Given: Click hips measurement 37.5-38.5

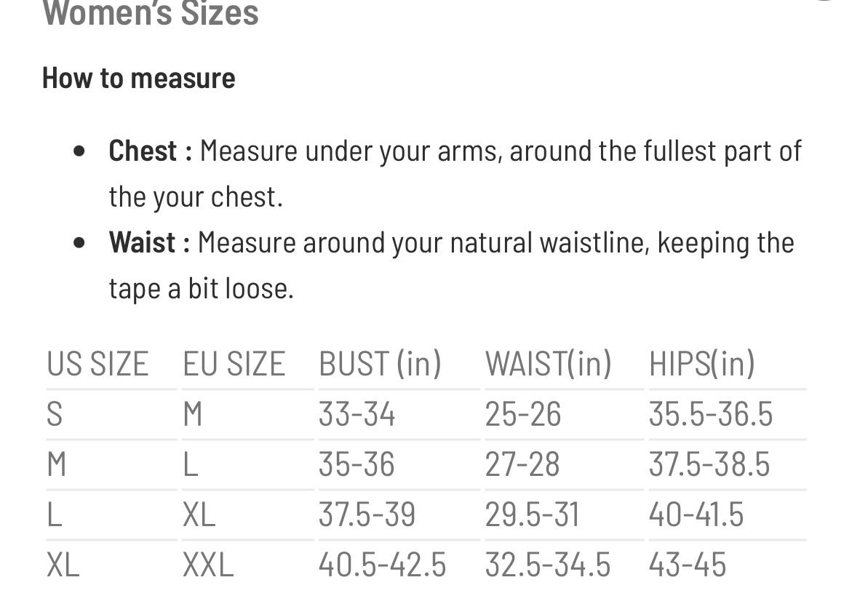Looking at the screenshot, I should point(709,464).
